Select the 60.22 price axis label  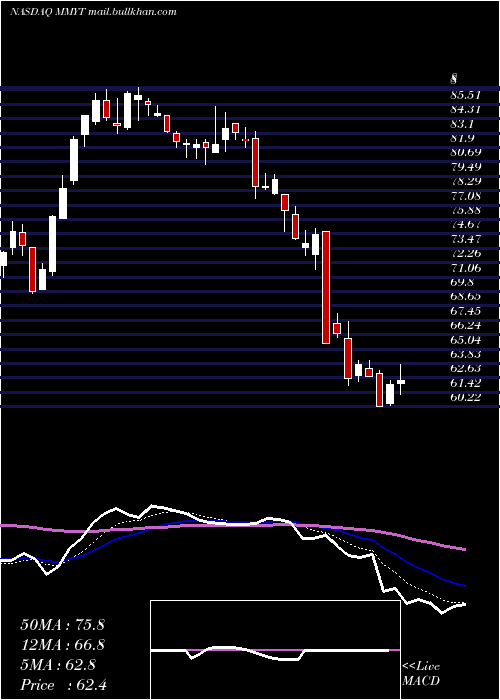pyautogui.click(x=466, y=397)
